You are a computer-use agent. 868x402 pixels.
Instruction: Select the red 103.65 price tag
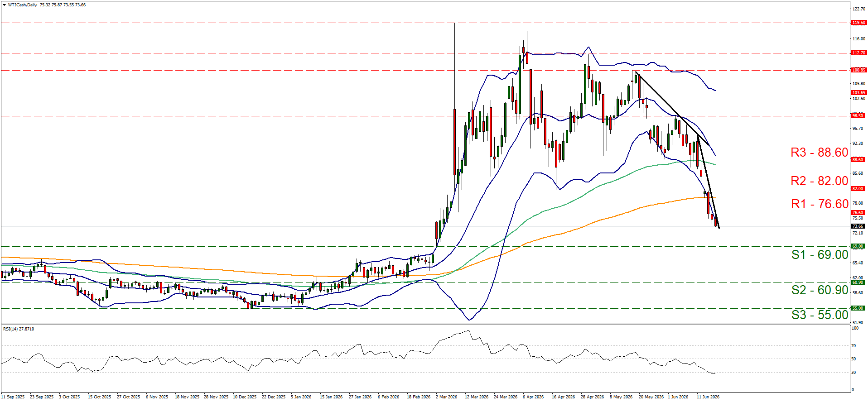pyautogui.click(x=858, y=93)
